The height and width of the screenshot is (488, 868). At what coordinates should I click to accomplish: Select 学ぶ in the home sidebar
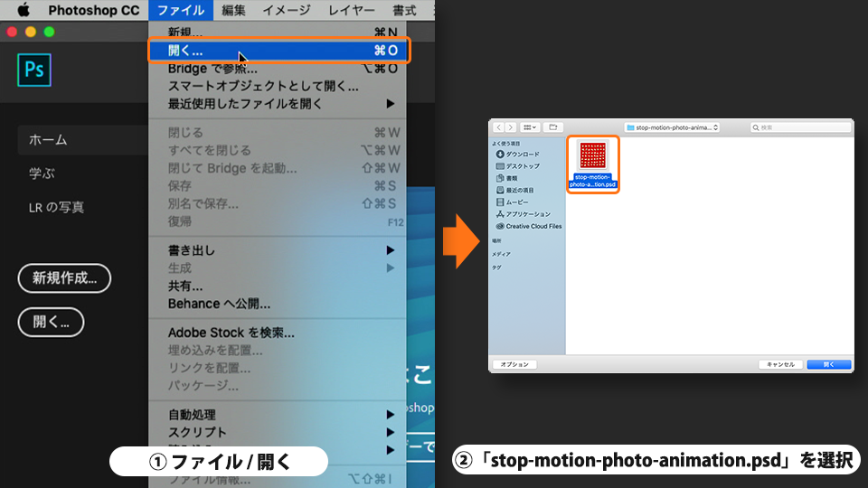42,174
